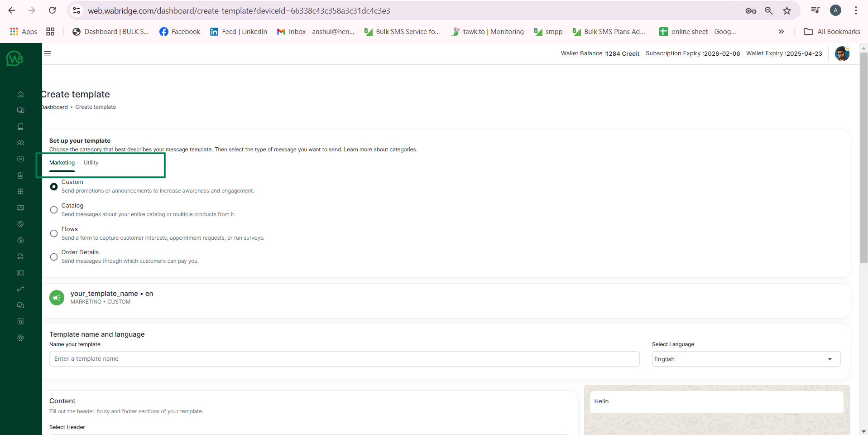
Task: Open the route path icon in the sidebar
Action: (20, 289)
